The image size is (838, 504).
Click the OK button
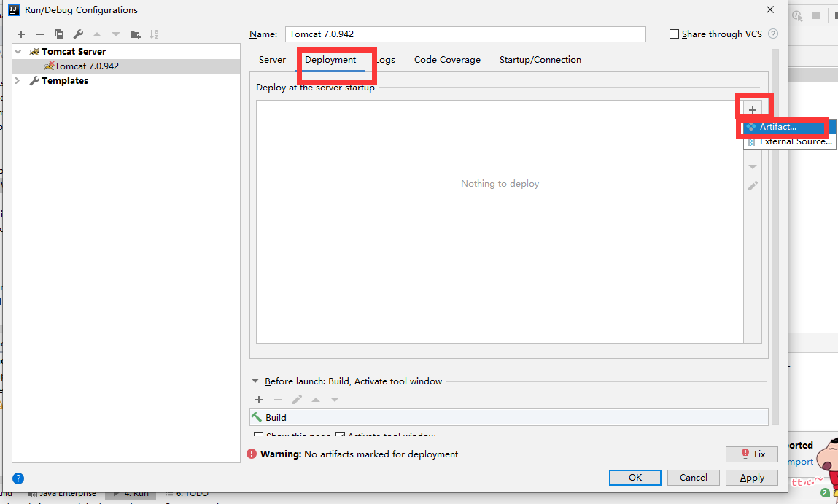click(635, 478)
